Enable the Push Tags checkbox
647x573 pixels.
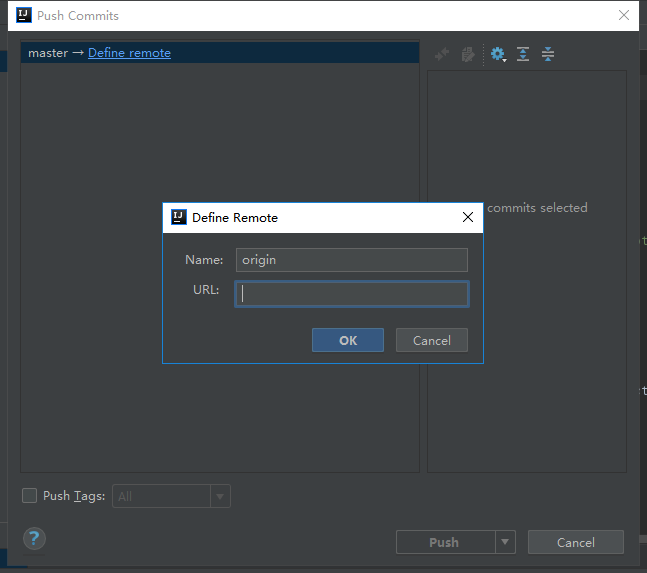[x=29, y=495]
